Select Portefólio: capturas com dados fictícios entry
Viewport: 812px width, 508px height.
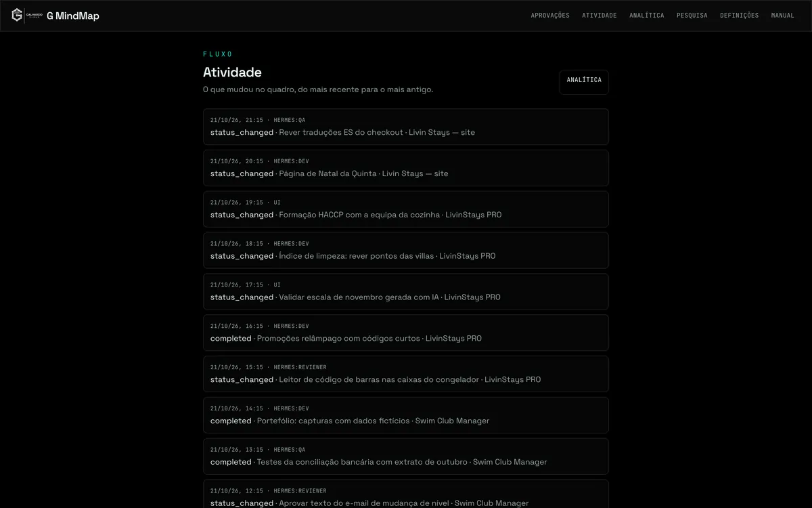[x=406, y=416]
